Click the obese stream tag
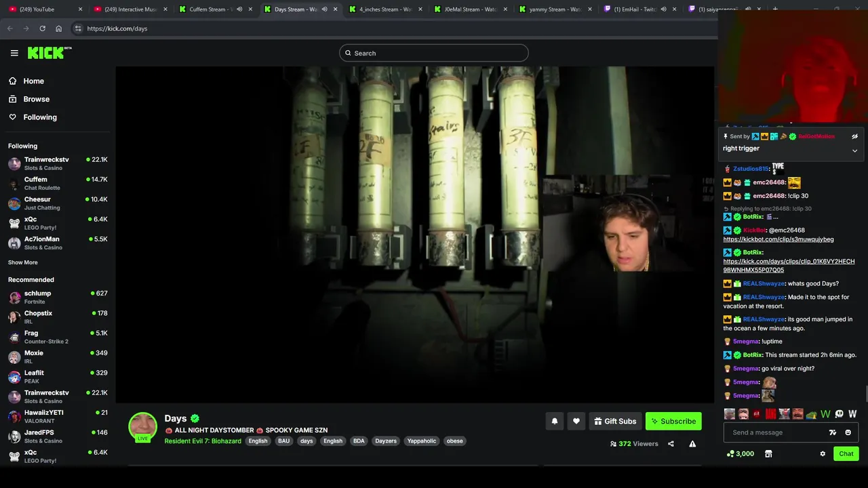868x488 pixels. [455, 441]
